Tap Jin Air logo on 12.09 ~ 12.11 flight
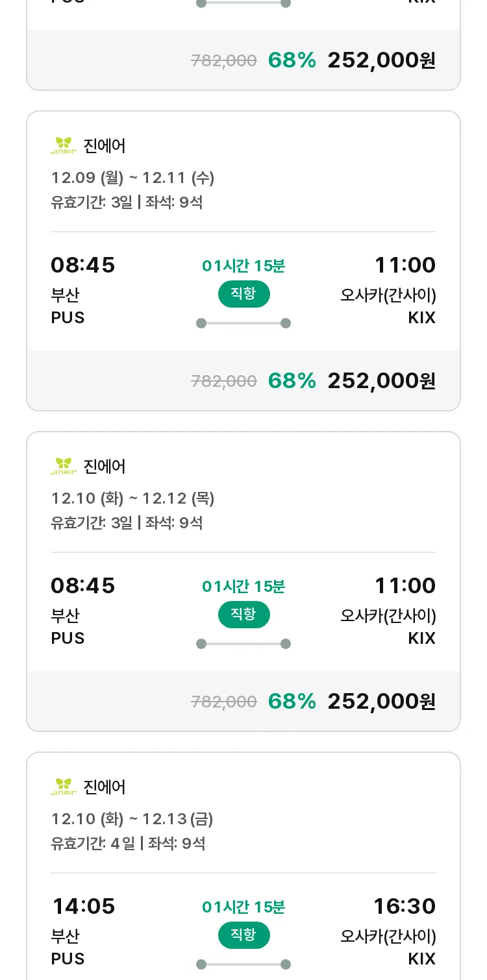This screenshot has width=487, height=980. tap(64, 146)
